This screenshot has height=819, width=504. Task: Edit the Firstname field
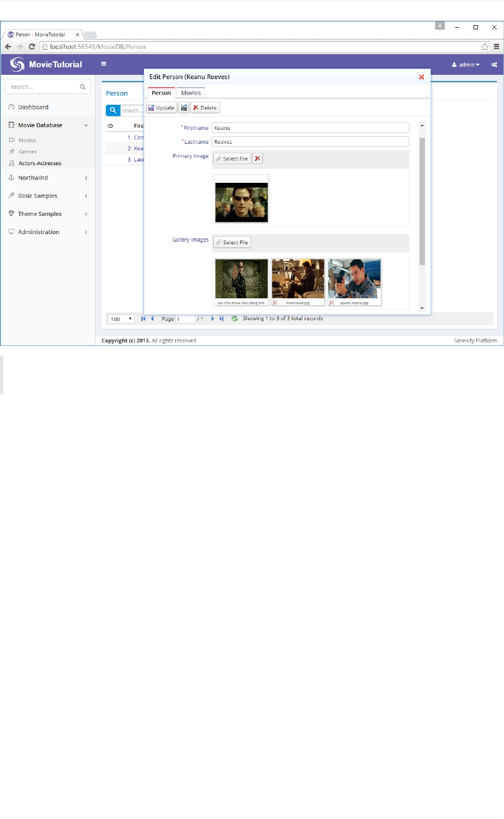[x=310, y=128]
